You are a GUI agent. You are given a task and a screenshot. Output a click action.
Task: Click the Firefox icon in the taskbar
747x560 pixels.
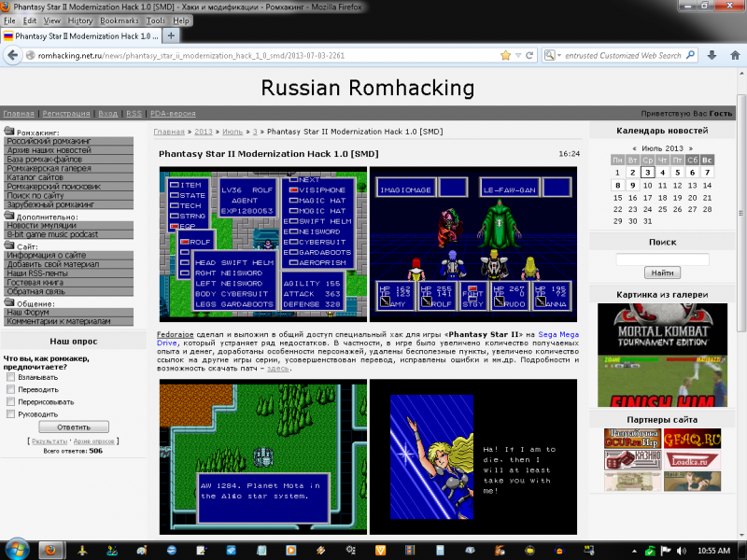(x=50, y=550)
